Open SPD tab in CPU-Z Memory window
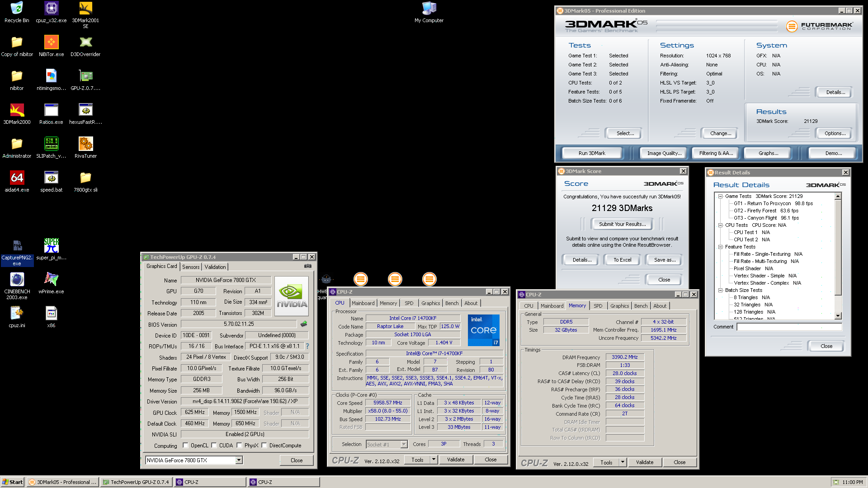Viewport: 868px width, 488px height. click(598, 306)
